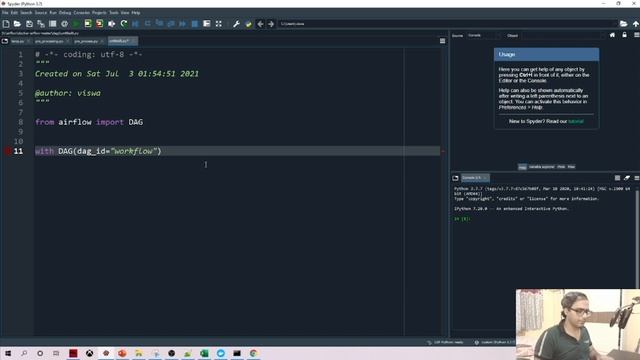Start debugging file toolbar icon
This screenshot has height=360, width=640.
point(136,24)
